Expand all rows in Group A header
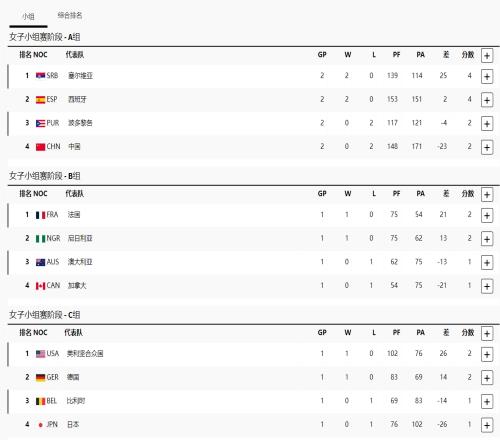500x440 pixels. (487, 56)
